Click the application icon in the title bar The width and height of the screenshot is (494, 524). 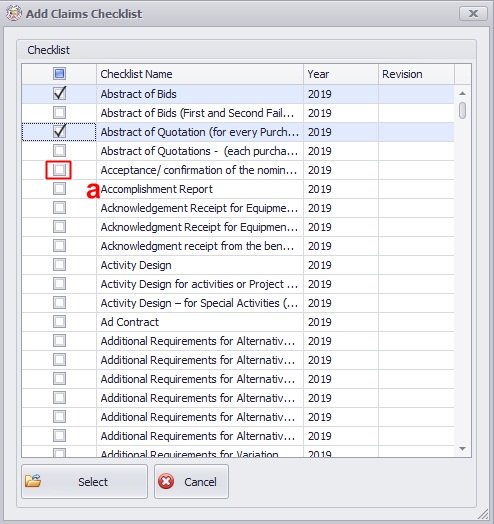click(x=14, y=14)
